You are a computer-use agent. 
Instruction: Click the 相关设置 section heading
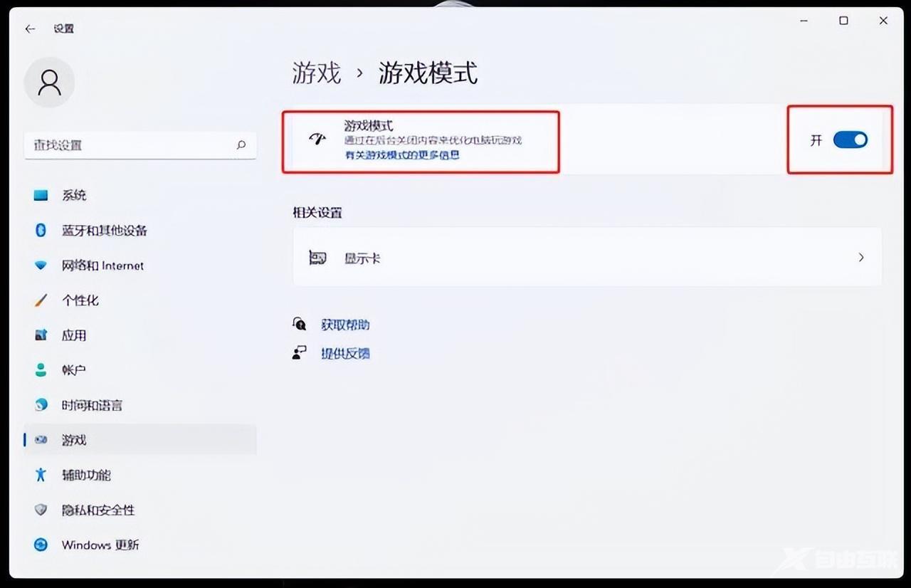[317, 213]
